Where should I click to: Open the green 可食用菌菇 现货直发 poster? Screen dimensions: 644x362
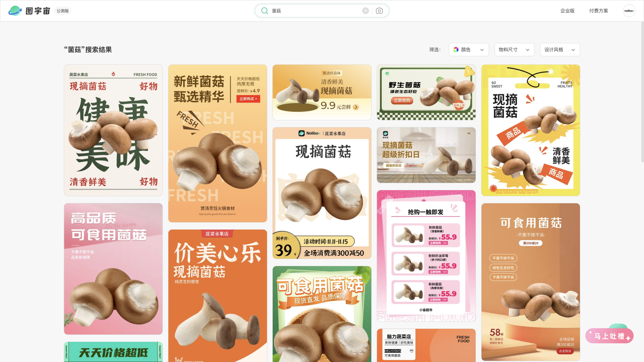(322, 314)
